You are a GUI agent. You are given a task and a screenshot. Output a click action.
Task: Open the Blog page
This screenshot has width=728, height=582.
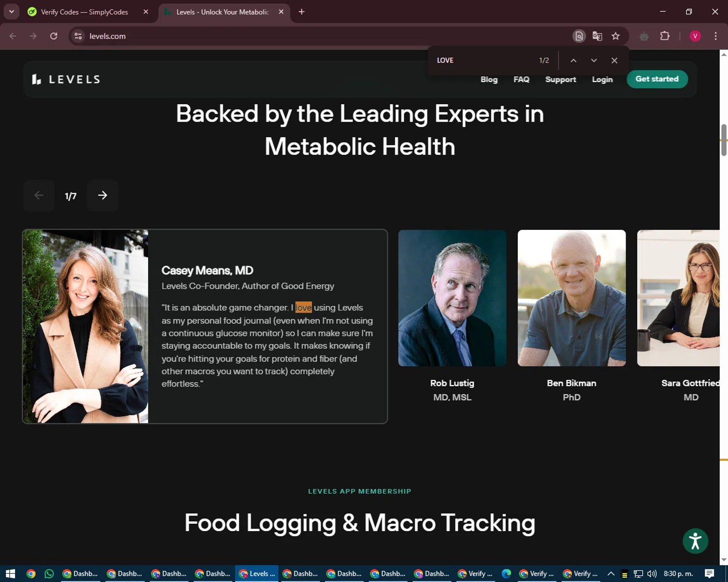tap(489, 80)
